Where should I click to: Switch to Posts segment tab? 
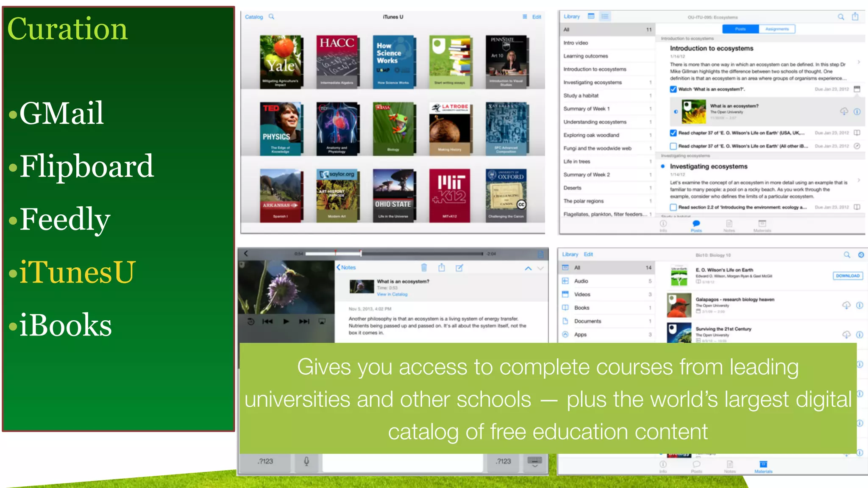(x=740, y=29)
